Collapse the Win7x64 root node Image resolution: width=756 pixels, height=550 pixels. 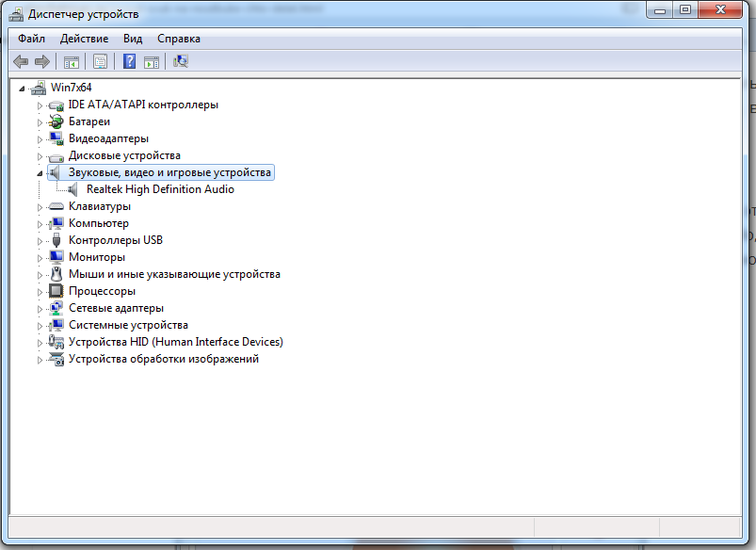24,89
